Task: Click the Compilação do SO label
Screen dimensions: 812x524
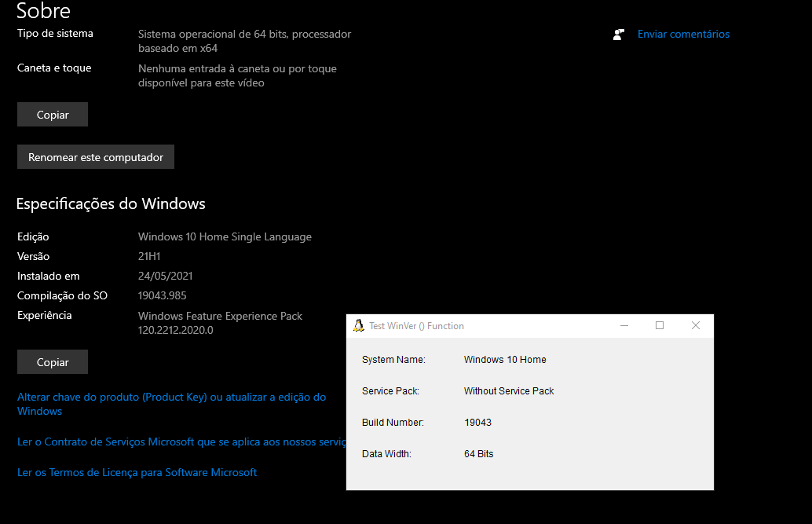Action: 62,296
